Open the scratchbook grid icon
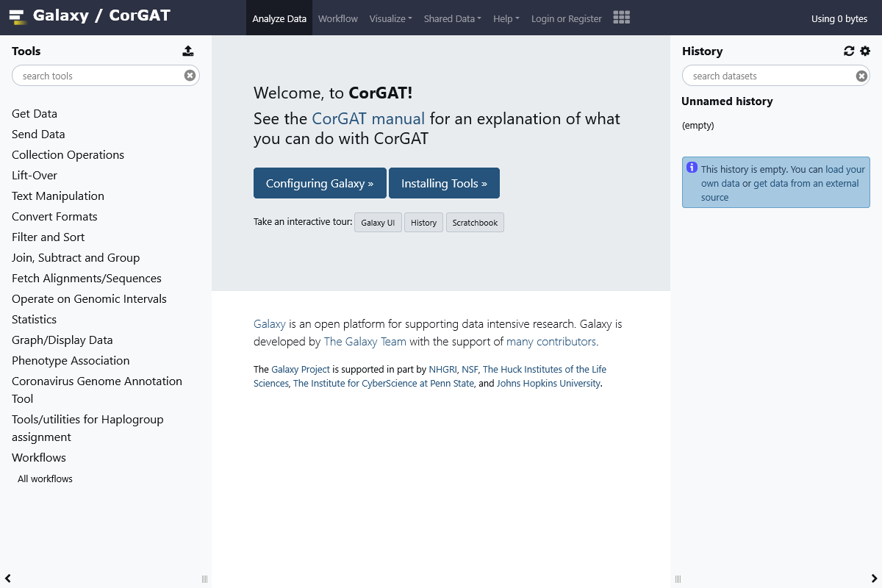 (621, 18)
